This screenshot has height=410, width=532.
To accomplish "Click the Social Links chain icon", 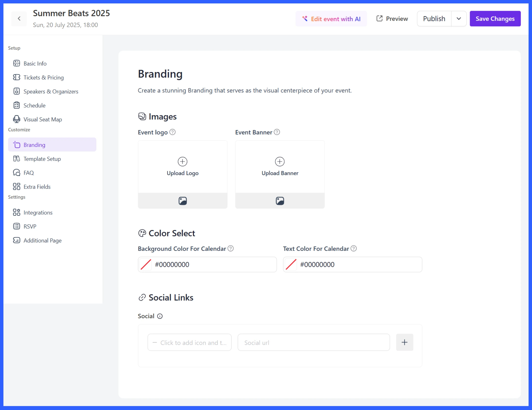I will pos(142,298).
